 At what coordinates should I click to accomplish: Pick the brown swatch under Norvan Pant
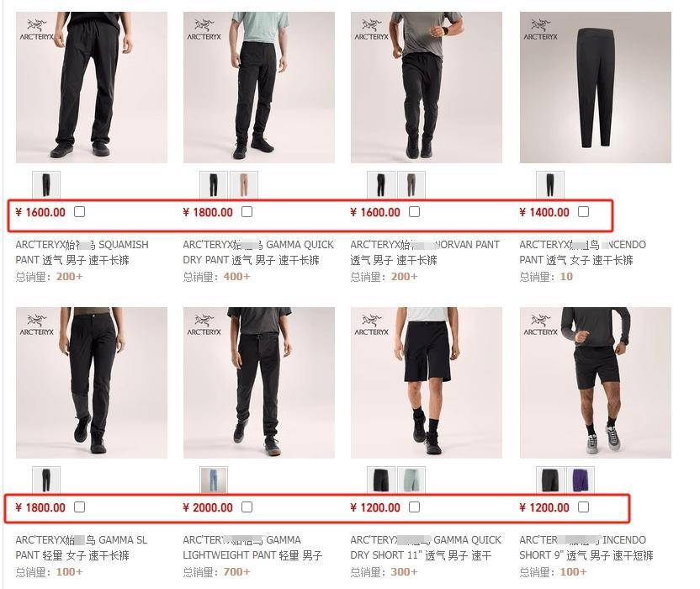[411, 184]
